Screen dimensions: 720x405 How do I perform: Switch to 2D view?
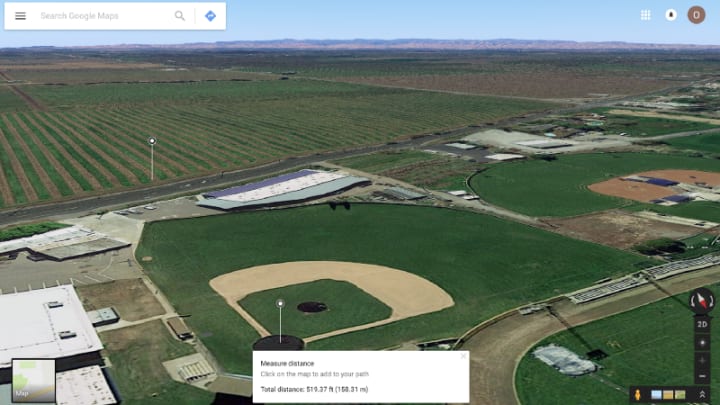(702, 324)
